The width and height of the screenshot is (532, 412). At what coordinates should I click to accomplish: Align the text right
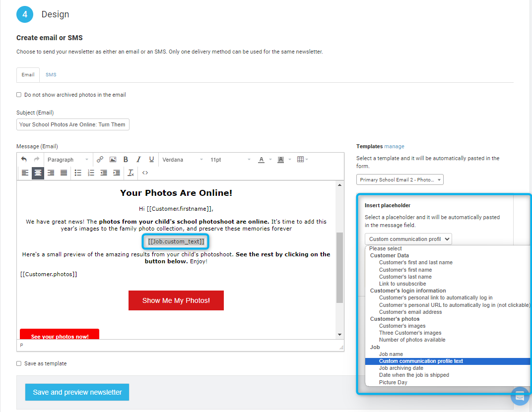tap(51, 173)
